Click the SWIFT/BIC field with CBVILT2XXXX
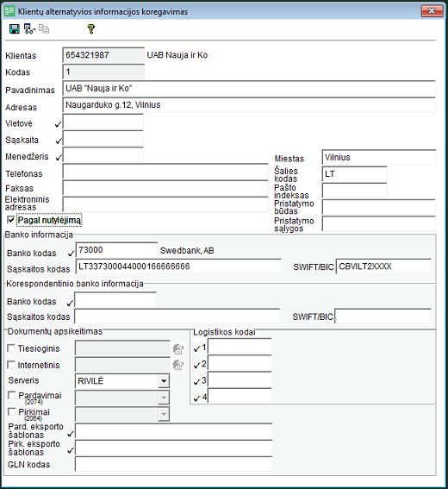This screenshot has width=448, height=489. coord(383,266)
